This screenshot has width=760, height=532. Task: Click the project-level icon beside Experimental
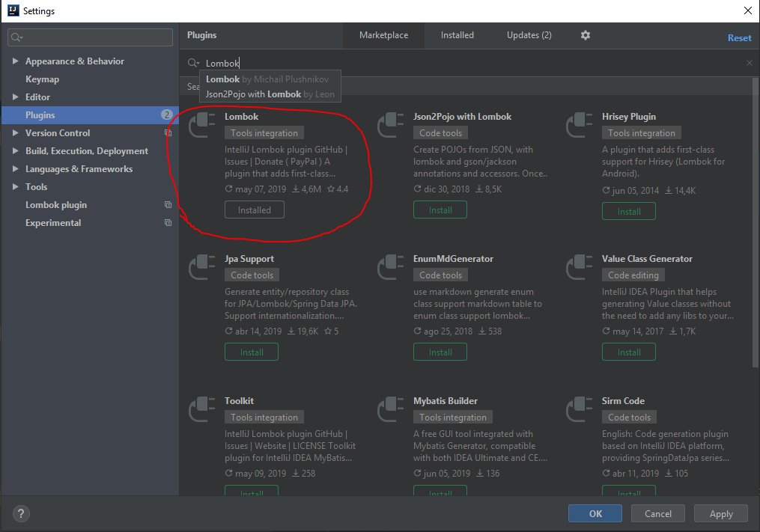[x=168, y=223]
